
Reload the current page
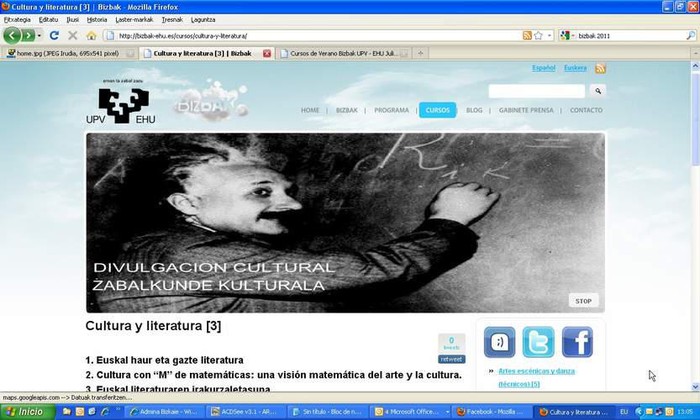pos(54,35)
